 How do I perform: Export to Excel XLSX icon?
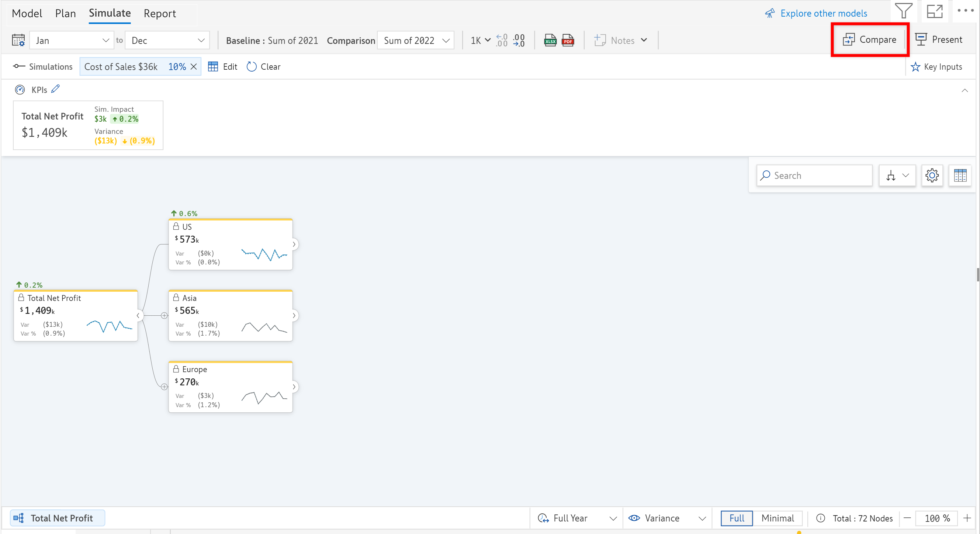tap(550, 40)
